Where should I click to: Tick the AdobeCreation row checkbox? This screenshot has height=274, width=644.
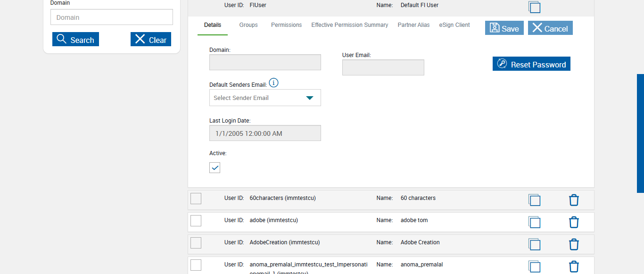pyautogui.click(x=196, y=243)
